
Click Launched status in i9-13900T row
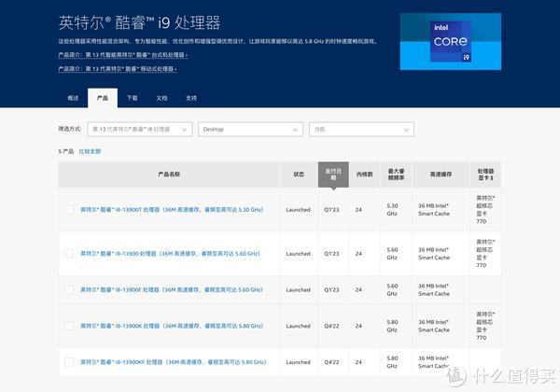click(x=299, y=210)
